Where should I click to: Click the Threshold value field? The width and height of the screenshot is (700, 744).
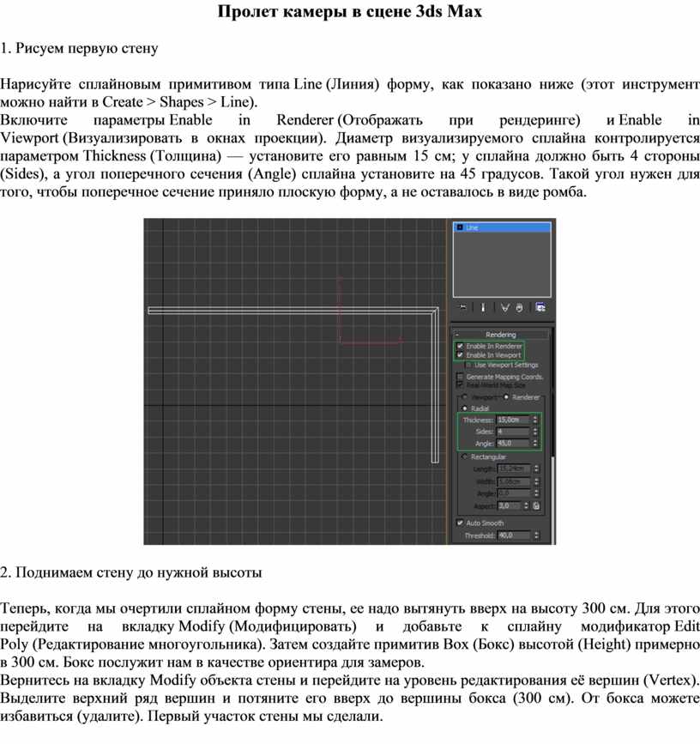pos(514,535)
